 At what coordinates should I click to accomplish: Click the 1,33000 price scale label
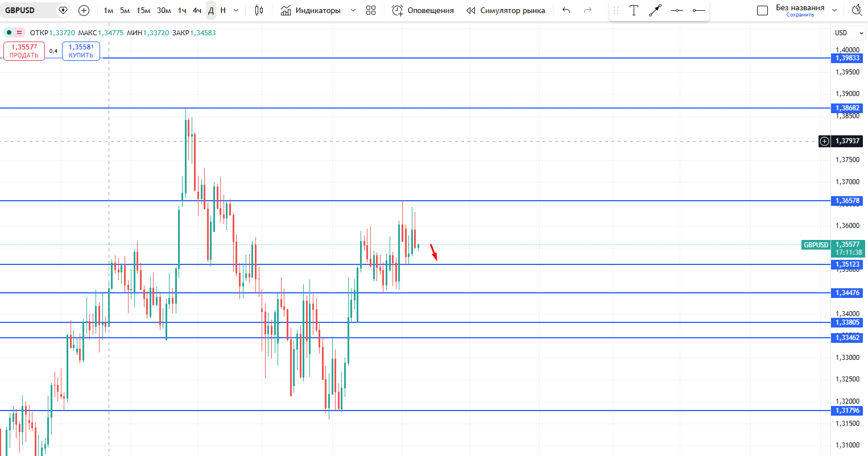point(848,358)
